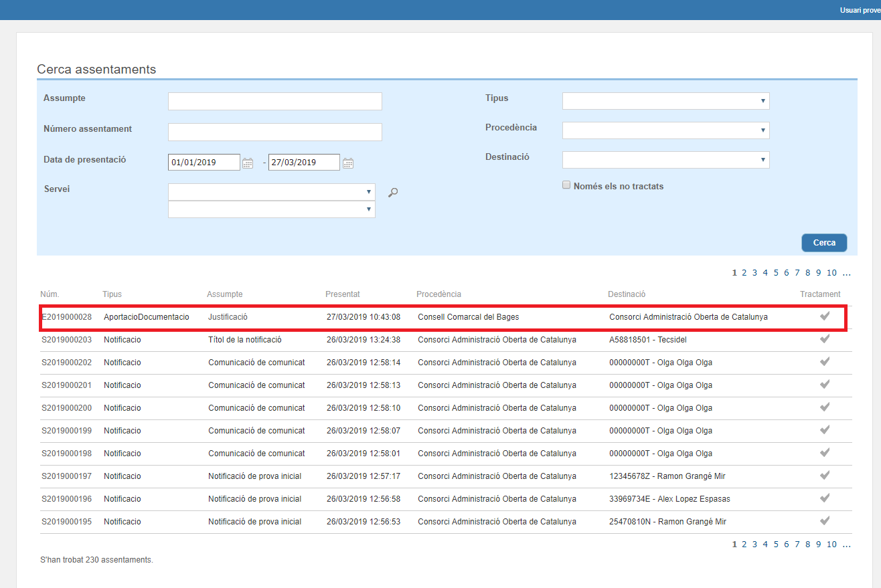
Task: Open the first Servei dropdown
Action: tap(271, 192)
